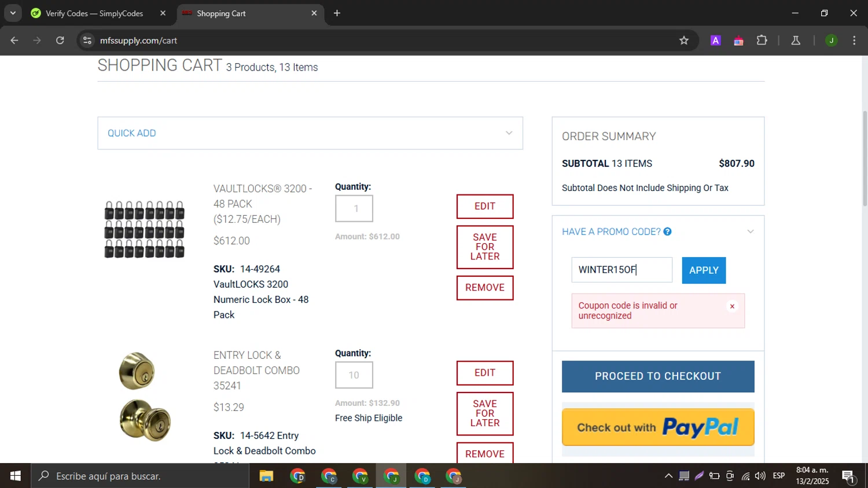Open the Chrome Labs flask icon
The width and height of the screenshot is (868, 488).
[796, 41]
